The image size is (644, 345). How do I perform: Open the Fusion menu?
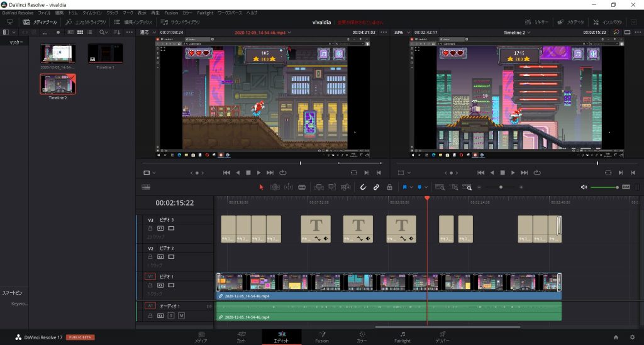(171, 13)
